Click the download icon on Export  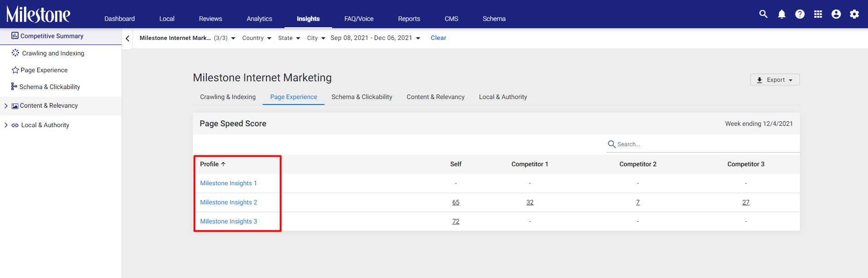coord(760,80)
